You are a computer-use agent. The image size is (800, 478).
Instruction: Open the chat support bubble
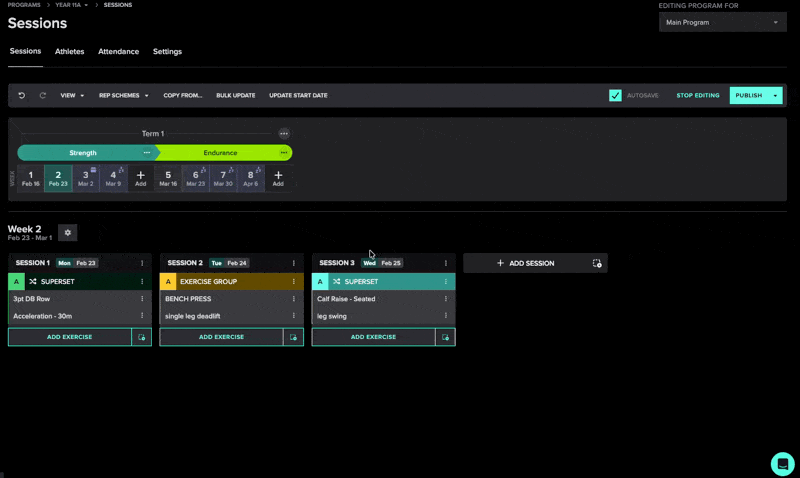(x=782, y=463)
